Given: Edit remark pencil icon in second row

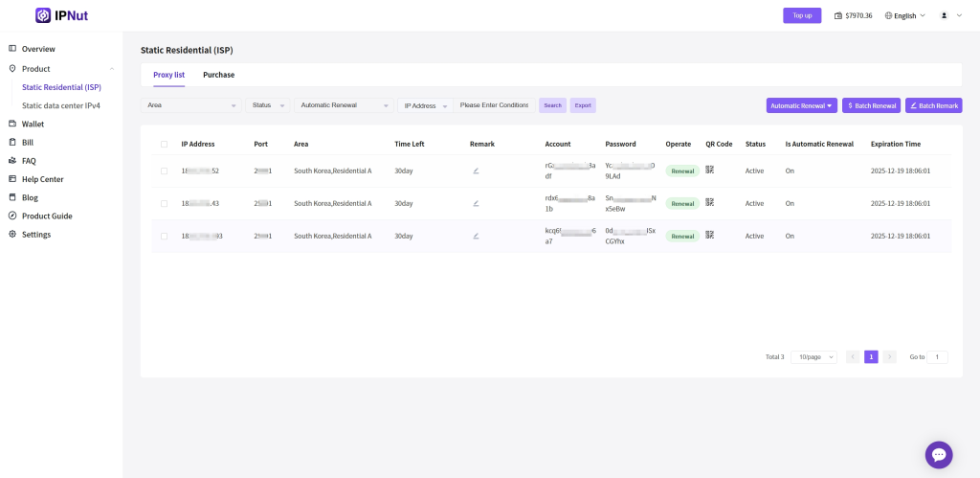Looking at the screenshot, I should (x=476, y=203).
